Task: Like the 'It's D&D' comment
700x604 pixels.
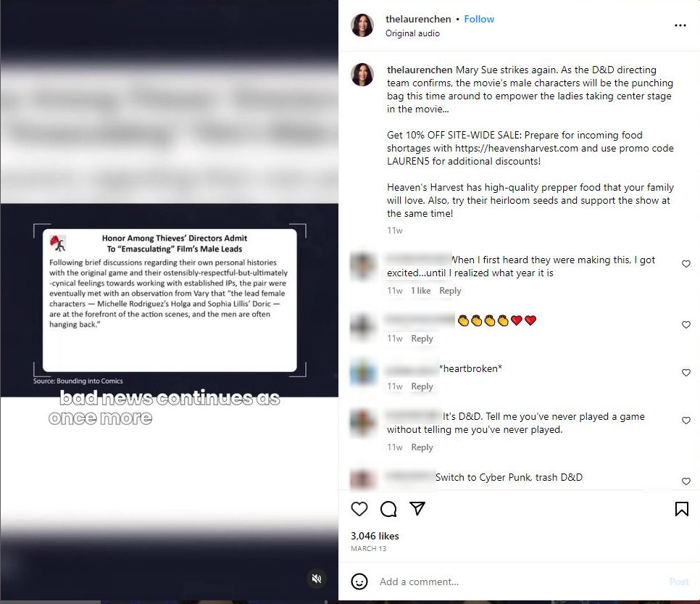Action: click(686, 421)
